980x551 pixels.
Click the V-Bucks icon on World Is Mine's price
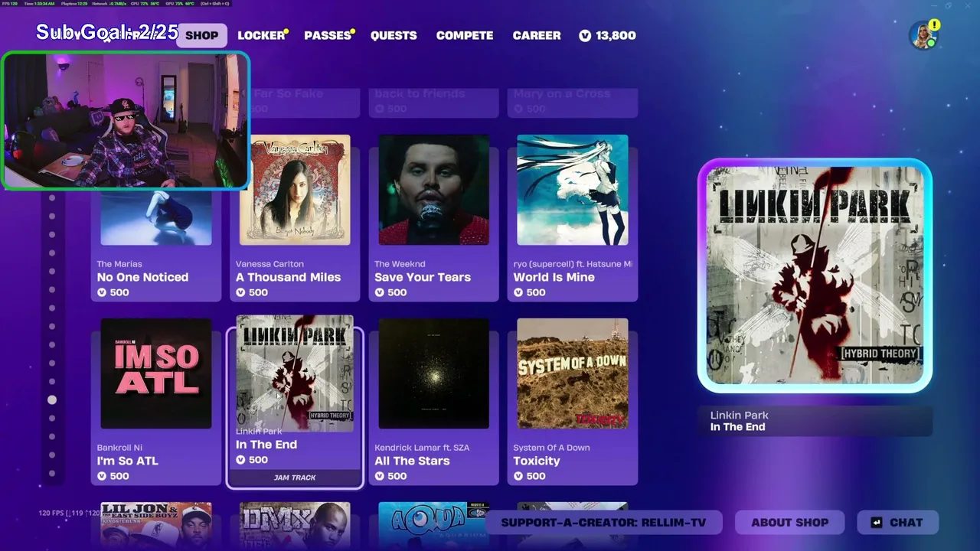[518, 292]
